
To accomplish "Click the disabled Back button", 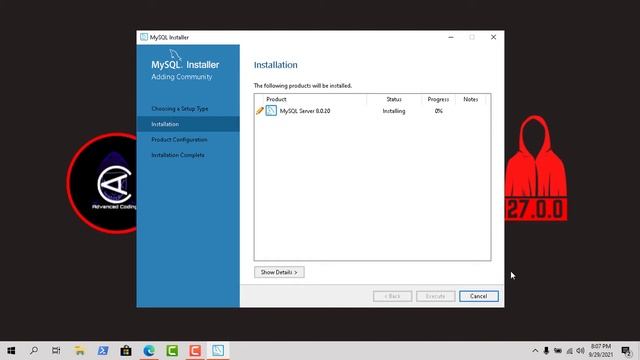I will 392,296.
